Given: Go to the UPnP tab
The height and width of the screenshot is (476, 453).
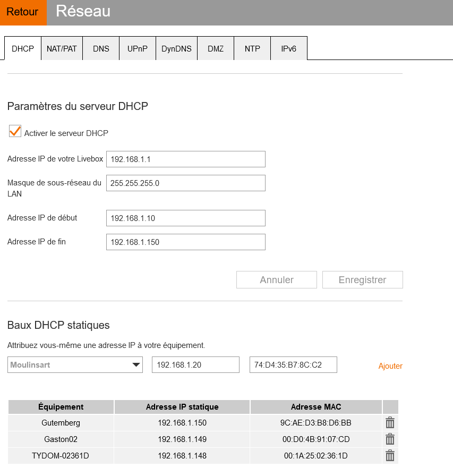Looking at the screenshot, I should 137,49.
